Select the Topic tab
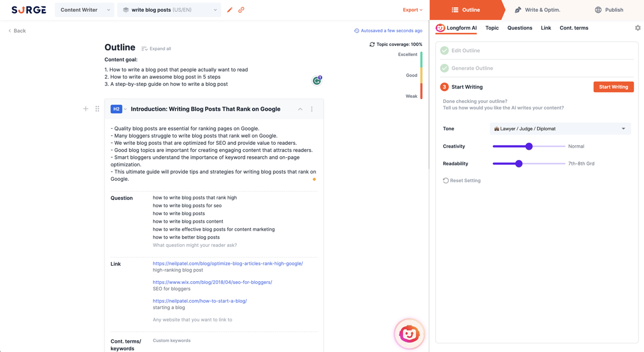Viewport: 644px width, 352px height. pyautogui.click(x=492, y=28)
